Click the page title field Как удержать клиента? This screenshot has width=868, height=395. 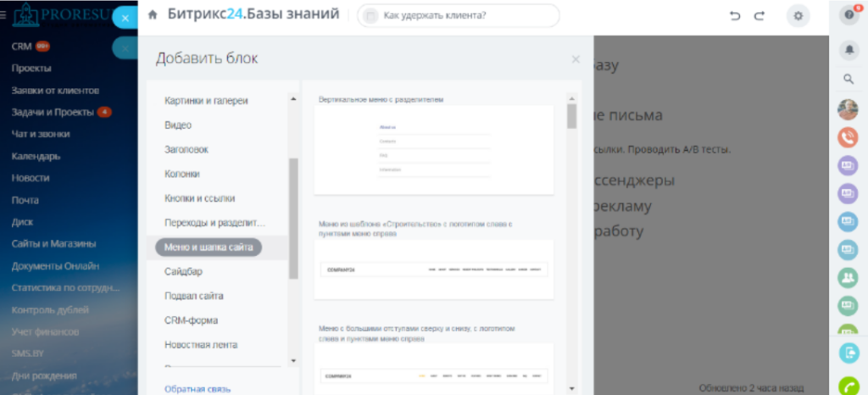click(459, 16)
